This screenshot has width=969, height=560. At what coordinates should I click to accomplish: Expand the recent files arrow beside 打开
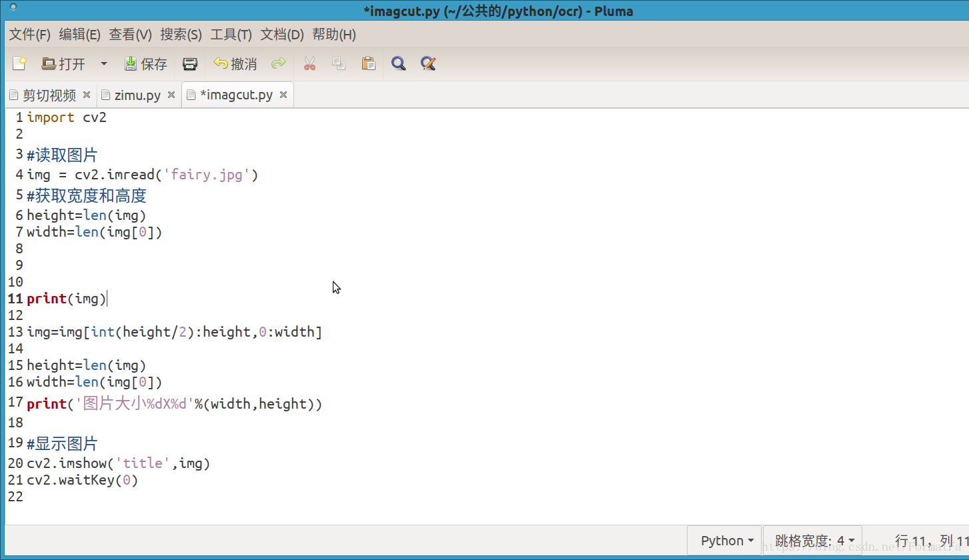[104, 64]
